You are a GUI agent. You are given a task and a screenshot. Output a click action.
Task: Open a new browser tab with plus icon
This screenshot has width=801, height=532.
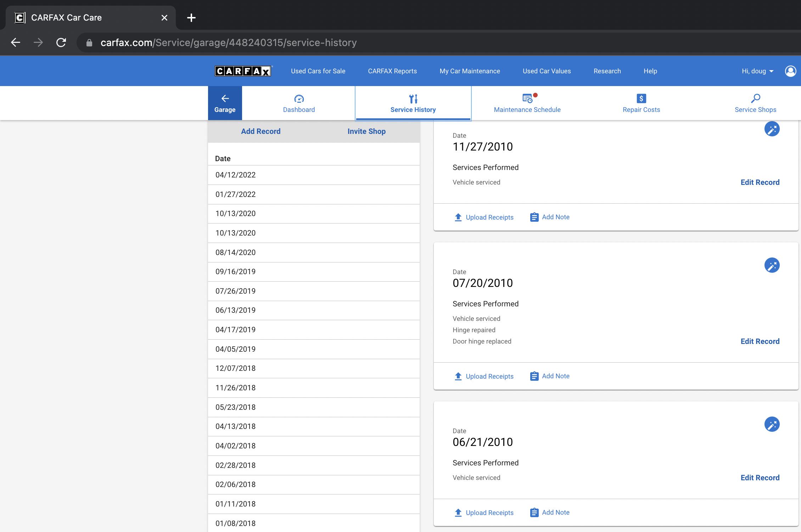point(191,18)
